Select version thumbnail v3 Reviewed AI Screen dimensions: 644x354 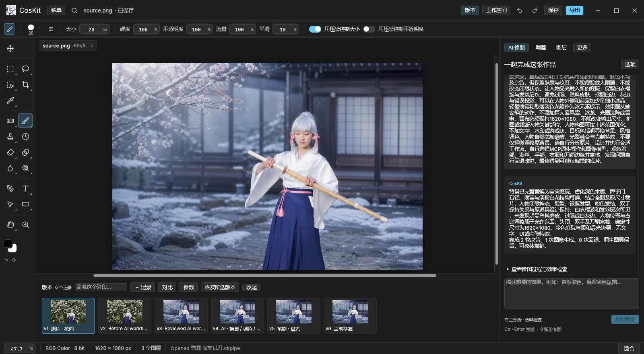coord(181,316)
